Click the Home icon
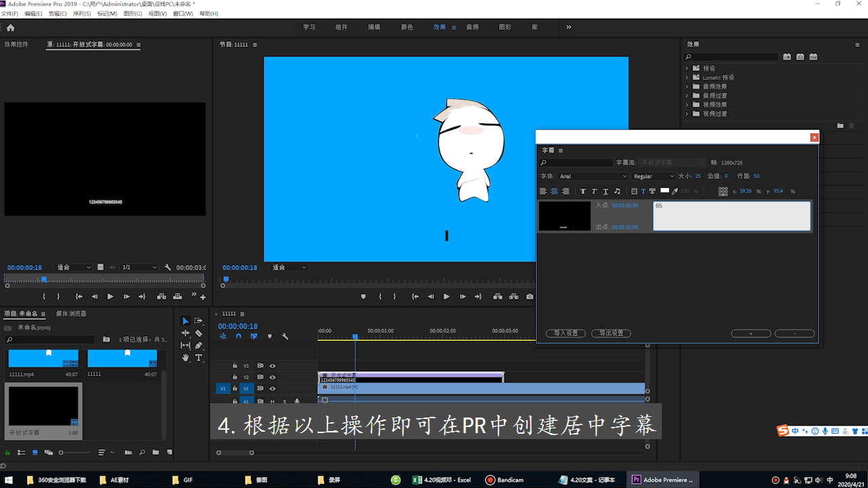This screenshot has height=488, width=868. [10, 28]
